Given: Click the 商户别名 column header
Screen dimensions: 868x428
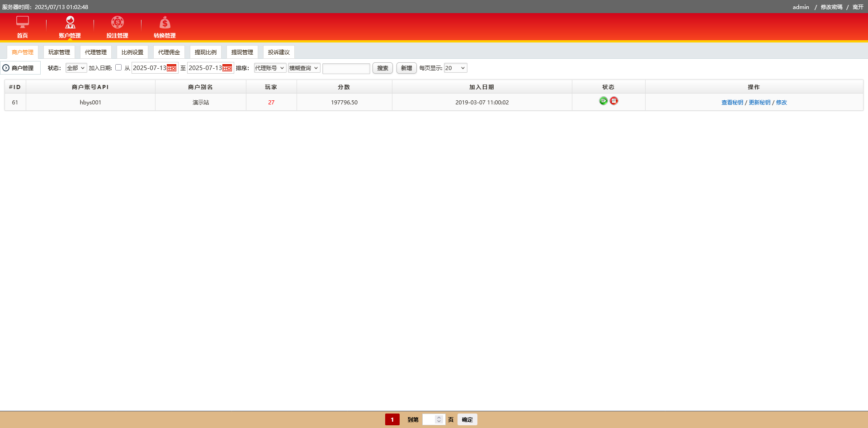Looking at the screenshot, I should click(x=201, y=87).
